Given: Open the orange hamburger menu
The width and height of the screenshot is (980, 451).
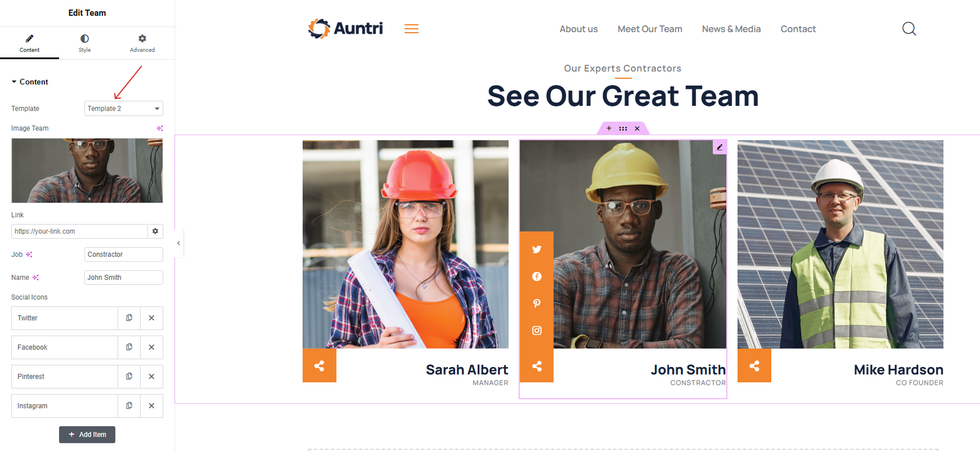Looking at the screenshot, I should [x=411, y=29].
